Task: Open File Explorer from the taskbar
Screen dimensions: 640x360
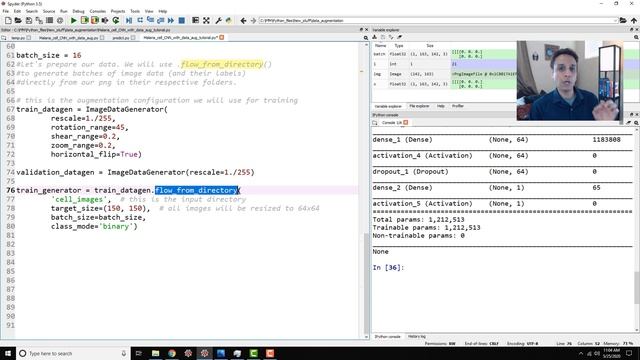Action: [156, 353]
